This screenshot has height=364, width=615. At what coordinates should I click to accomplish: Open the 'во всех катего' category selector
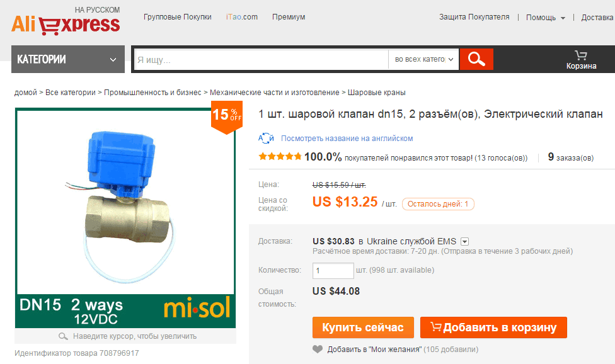423,59
